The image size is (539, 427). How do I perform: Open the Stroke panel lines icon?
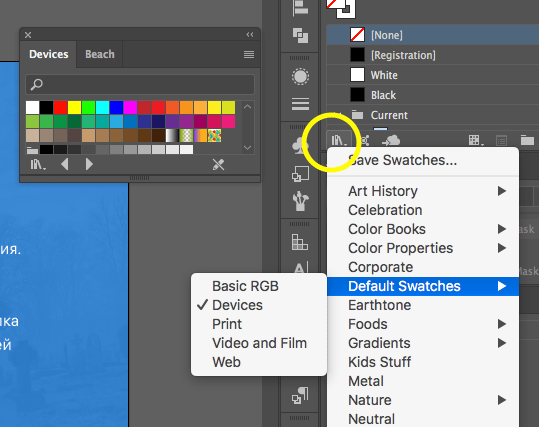[x=300, y=103]
